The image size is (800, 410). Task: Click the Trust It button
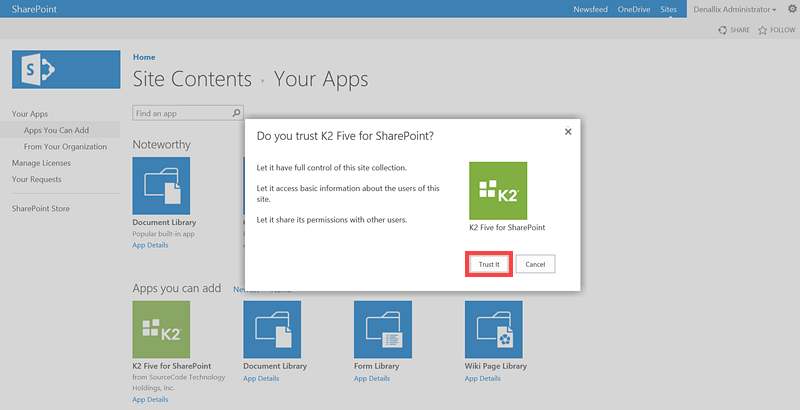tap(489, 264)
